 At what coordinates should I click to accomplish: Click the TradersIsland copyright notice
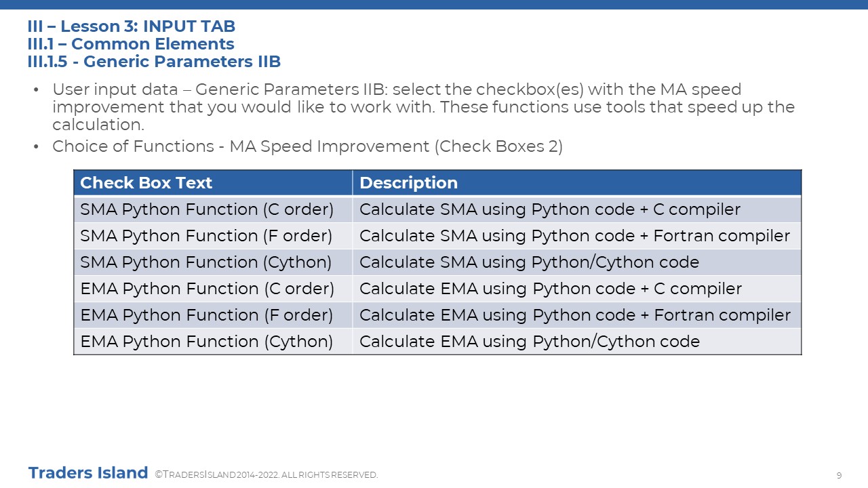267,475
